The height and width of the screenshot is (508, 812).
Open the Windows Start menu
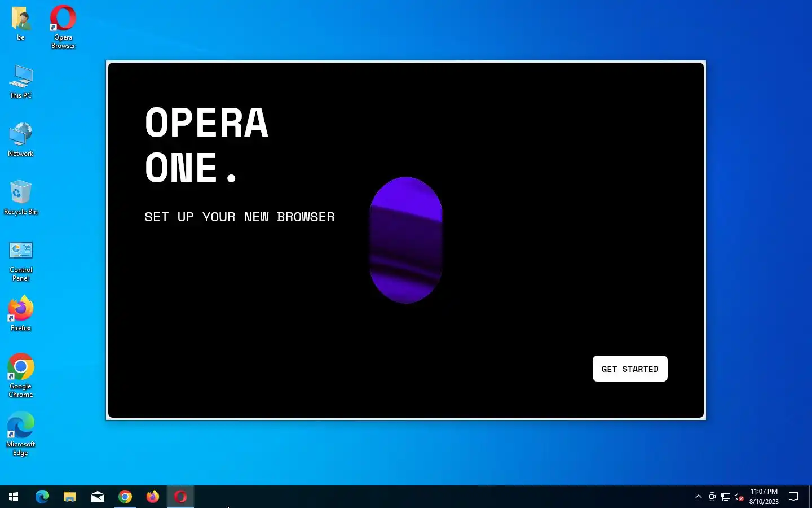click(14, 497)
